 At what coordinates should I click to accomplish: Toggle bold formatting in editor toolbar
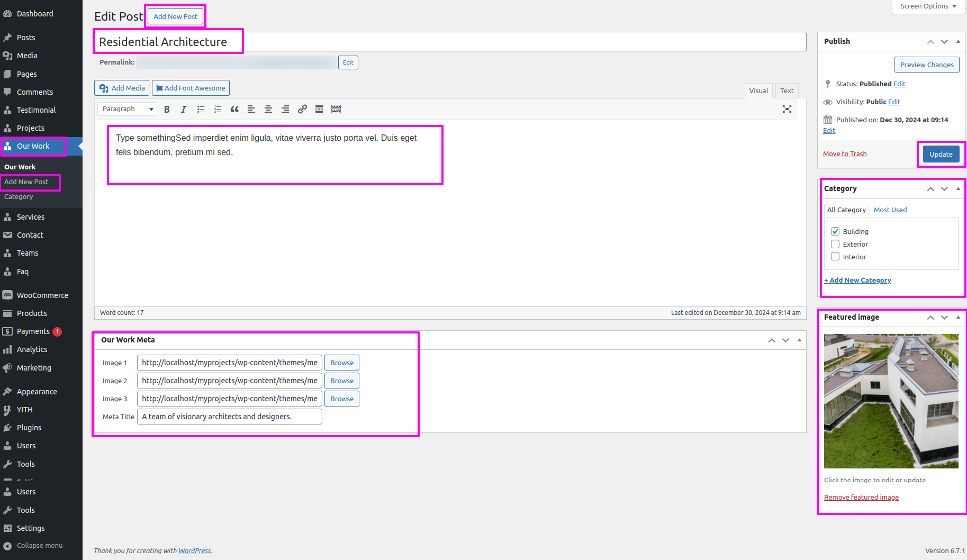[167, 109]
